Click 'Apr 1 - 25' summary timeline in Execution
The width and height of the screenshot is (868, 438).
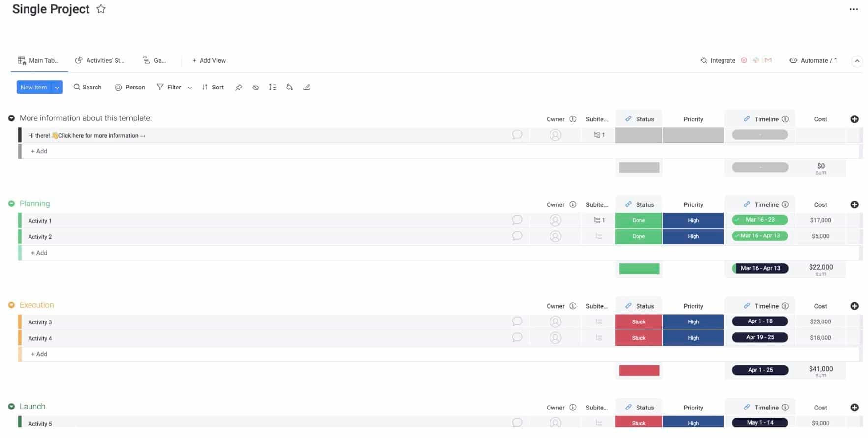coord(760,370)
